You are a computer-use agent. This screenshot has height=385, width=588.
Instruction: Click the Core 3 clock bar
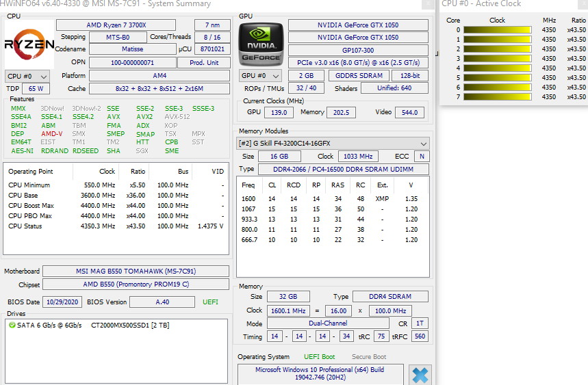pyautogui.click(x=497, y=58)
